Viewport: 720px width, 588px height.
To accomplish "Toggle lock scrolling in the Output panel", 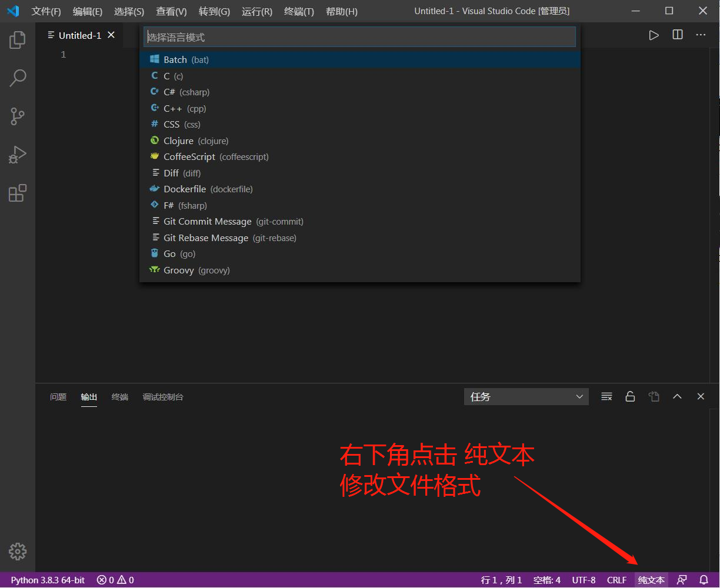I will coord(630,396).
